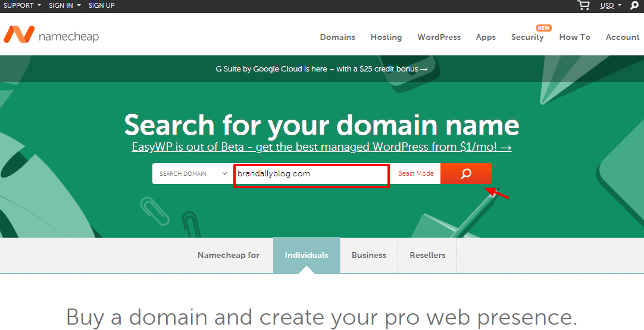
Task: Expand the SUPPORT dropdown menu
Action: coord(22,5)
